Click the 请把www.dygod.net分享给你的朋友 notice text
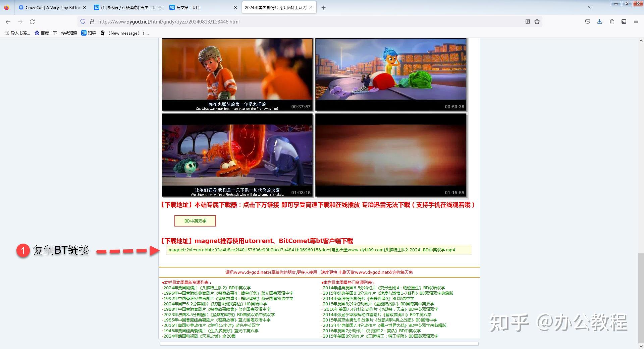 click(319, 272)
